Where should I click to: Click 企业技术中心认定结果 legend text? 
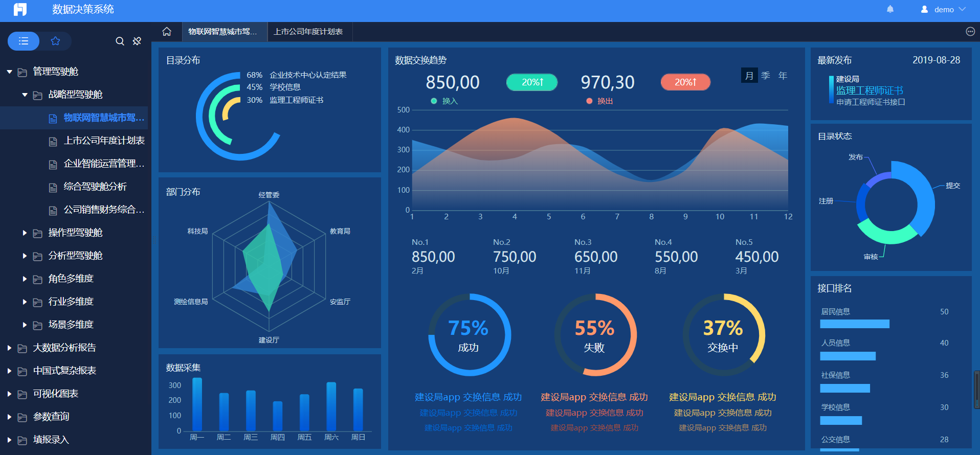tap(308, 75)
